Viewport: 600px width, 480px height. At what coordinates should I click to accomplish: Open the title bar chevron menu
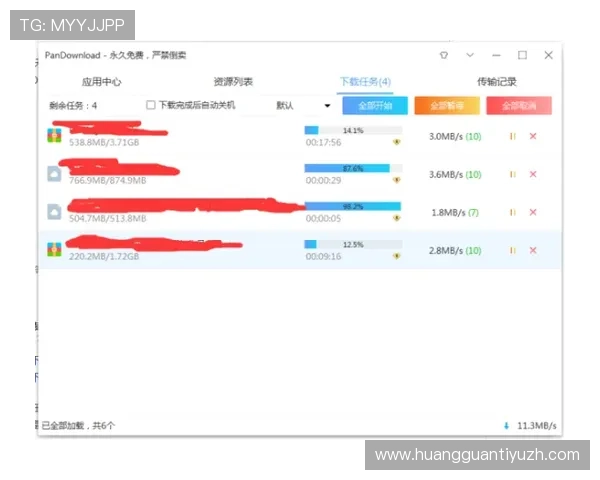tap(470, 55)
